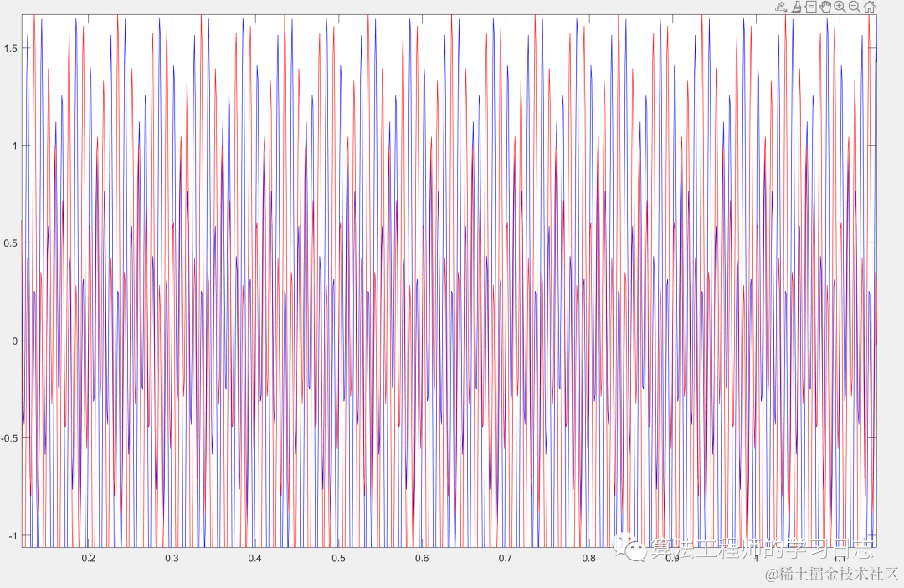The image size is (904, 588).
Task: Click x-axis tick label 0.4
Action: click(x=254, y=558)
